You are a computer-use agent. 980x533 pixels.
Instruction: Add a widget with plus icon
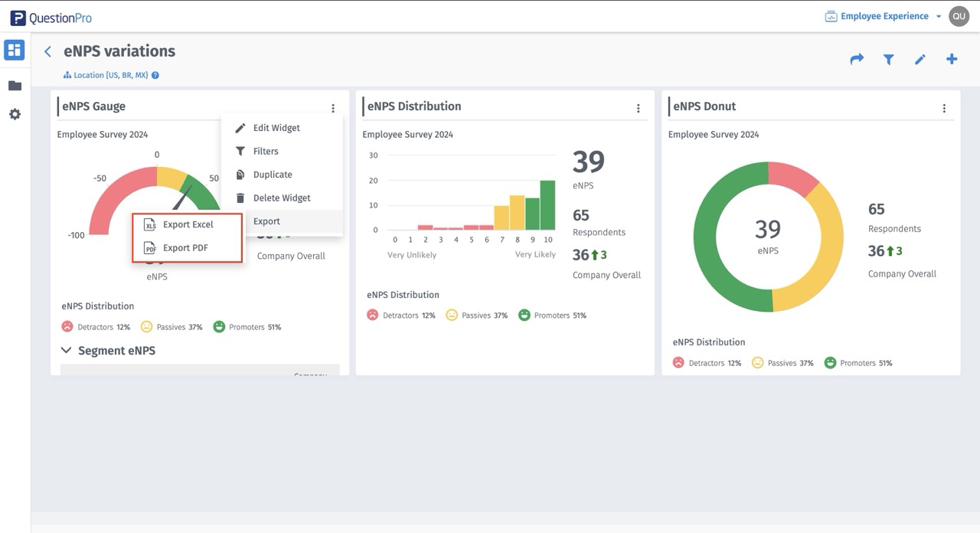[952, 59]
